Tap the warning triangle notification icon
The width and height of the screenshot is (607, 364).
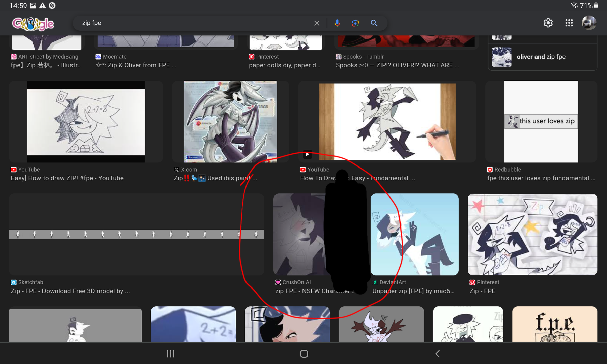click(42, 6)
